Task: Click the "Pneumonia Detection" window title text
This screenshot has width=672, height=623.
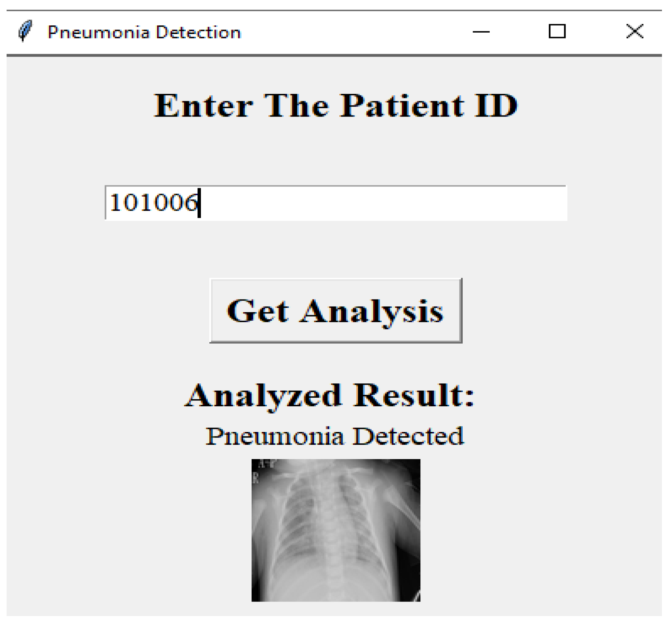Action: pyautogui.click(x=144, y=32)
